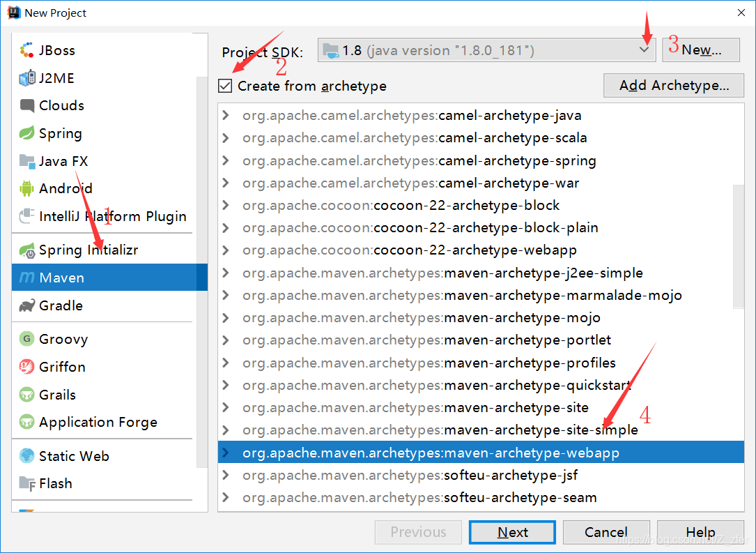Select maven-archetype-marmalade-mojo row
The width and height of the screenshot is (756, 553).
tap(481, 295)
